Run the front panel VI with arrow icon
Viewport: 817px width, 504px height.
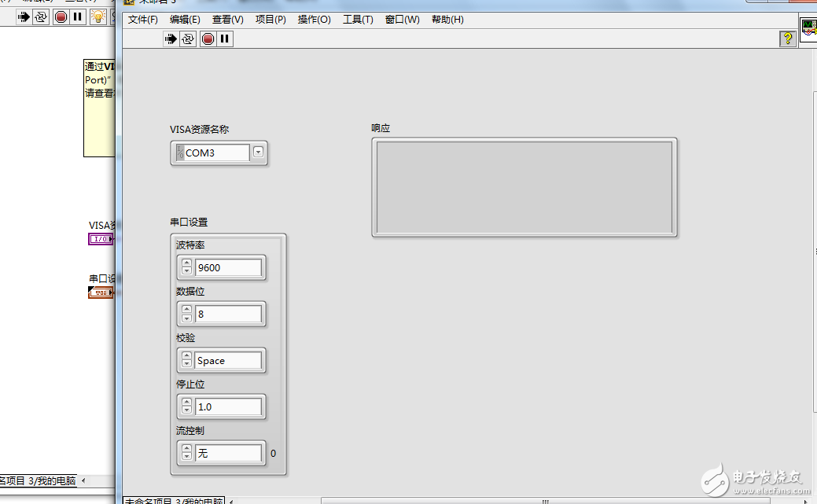coord(171,39)
